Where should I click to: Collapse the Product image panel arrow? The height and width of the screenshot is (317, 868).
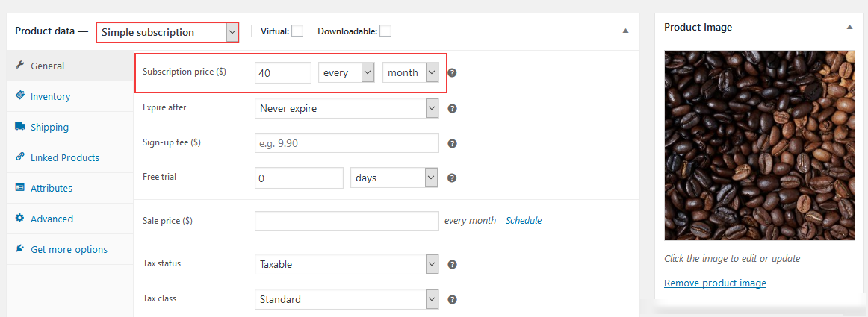(850, 27)
